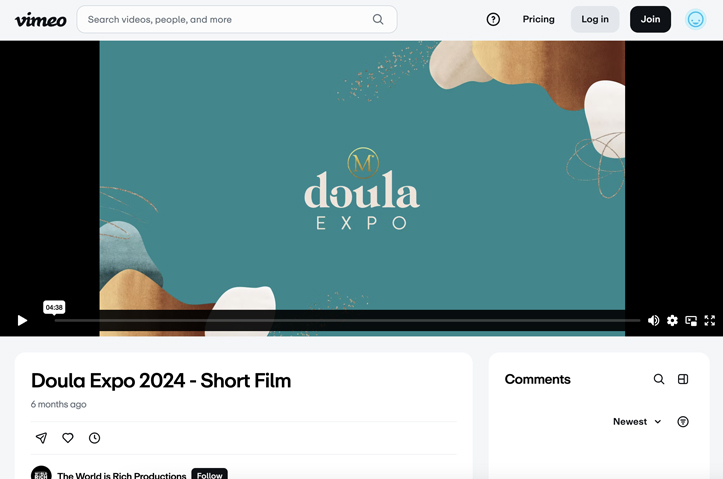The height and width of the screenshot is (479, 723).
Task: Click the 'Comments' panel heading
Action: (538, 379)
